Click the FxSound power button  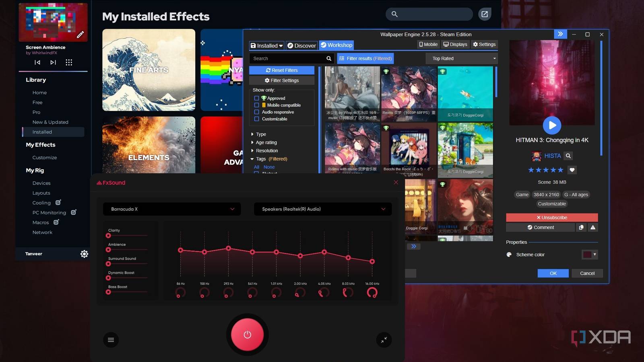[247, 335]
